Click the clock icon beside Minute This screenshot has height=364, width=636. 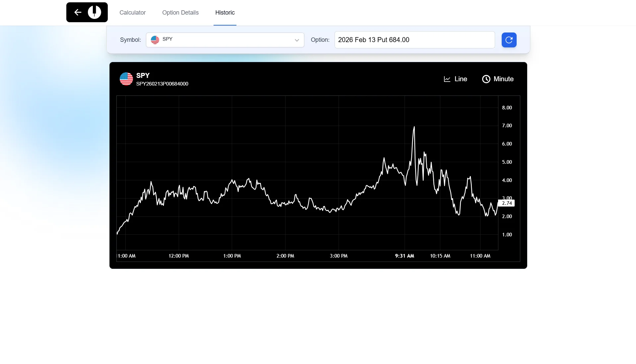click(486, 79)
